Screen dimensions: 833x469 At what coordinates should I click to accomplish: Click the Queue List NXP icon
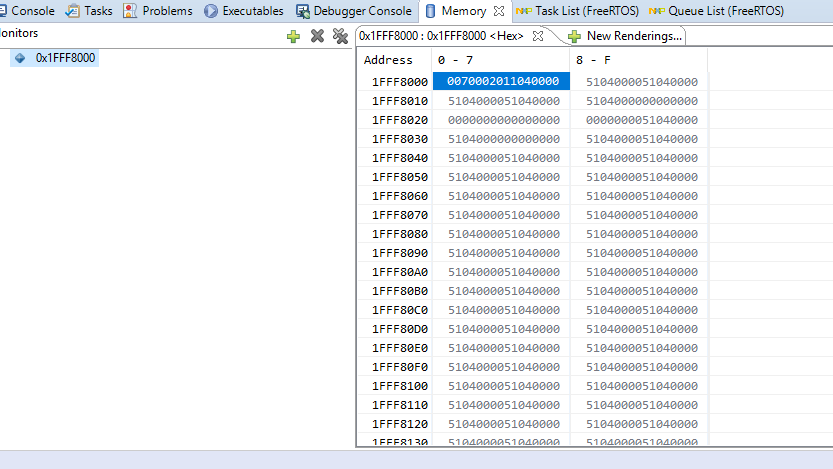pos(657,11)
